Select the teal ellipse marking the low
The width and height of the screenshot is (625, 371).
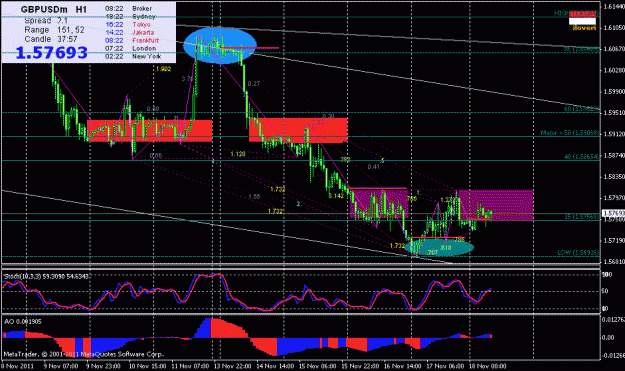439,247
